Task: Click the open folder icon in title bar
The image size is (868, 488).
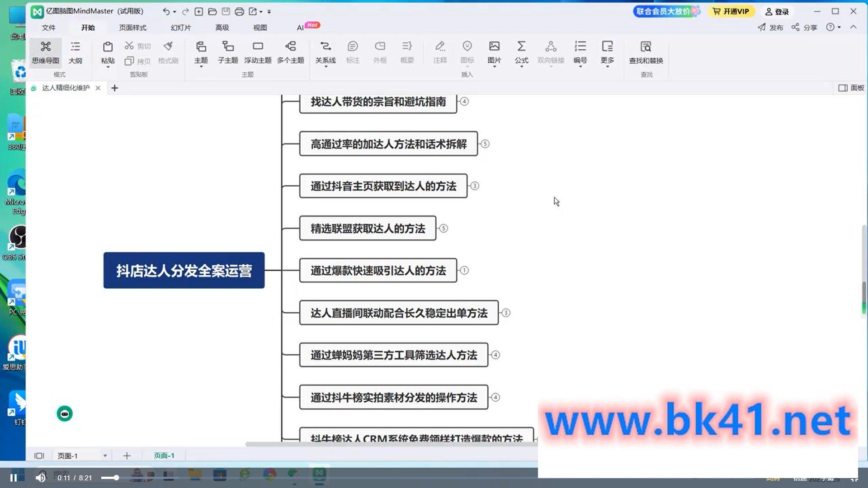Action: (212, 11)
